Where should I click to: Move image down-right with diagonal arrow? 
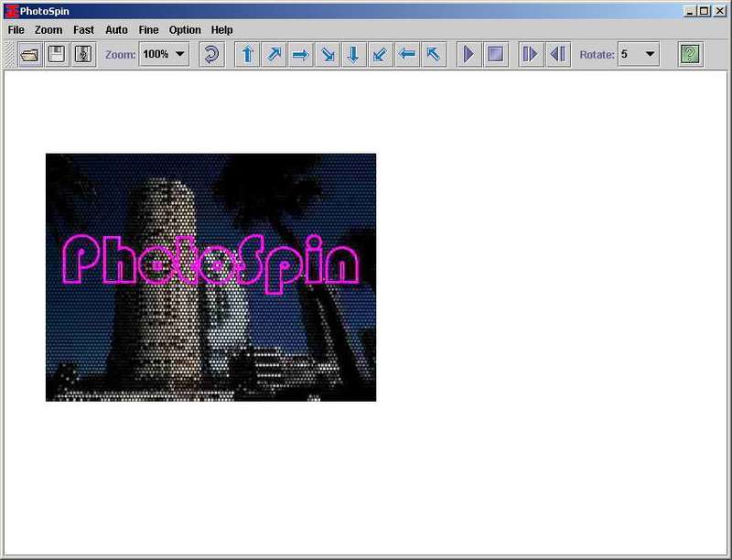coord(328,55)
